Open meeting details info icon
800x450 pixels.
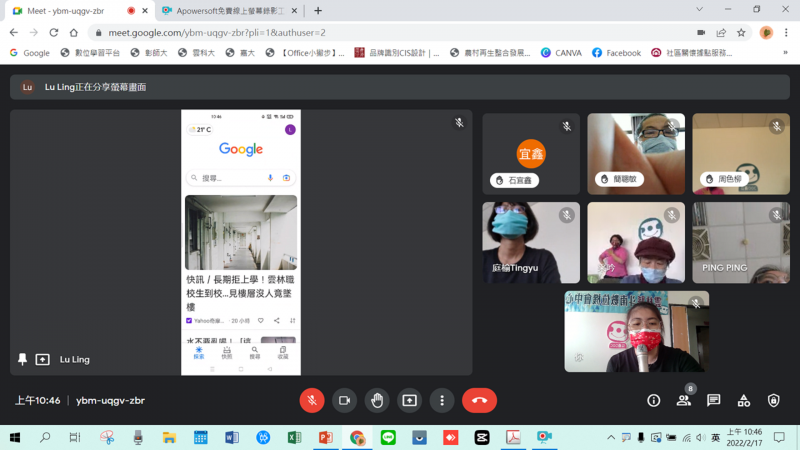click(x=654, y=401)
